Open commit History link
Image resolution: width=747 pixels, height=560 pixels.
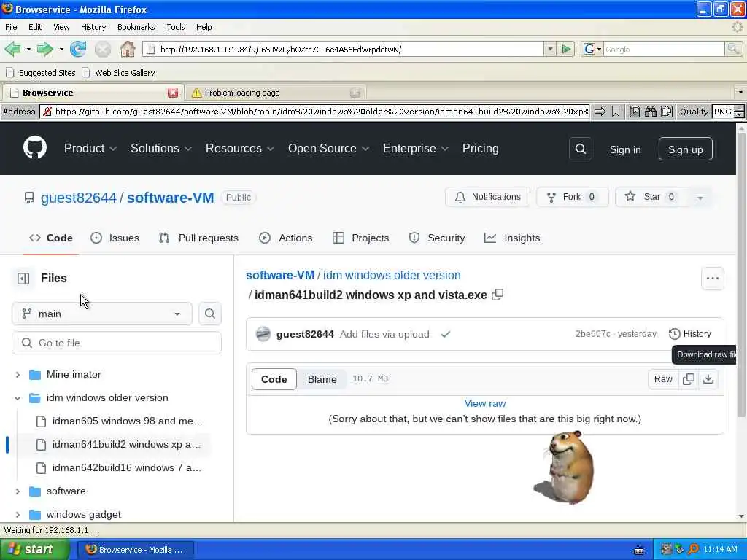point(690,334)
